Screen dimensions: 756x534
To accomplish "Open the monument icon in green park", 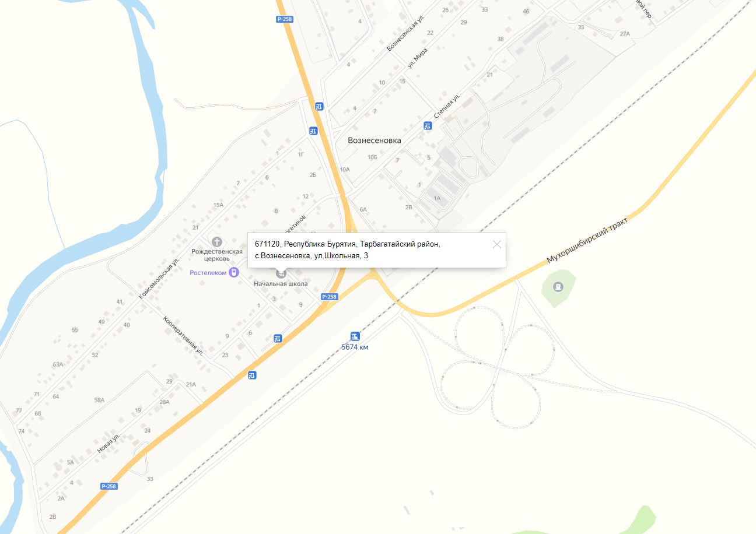I will 558,286.
